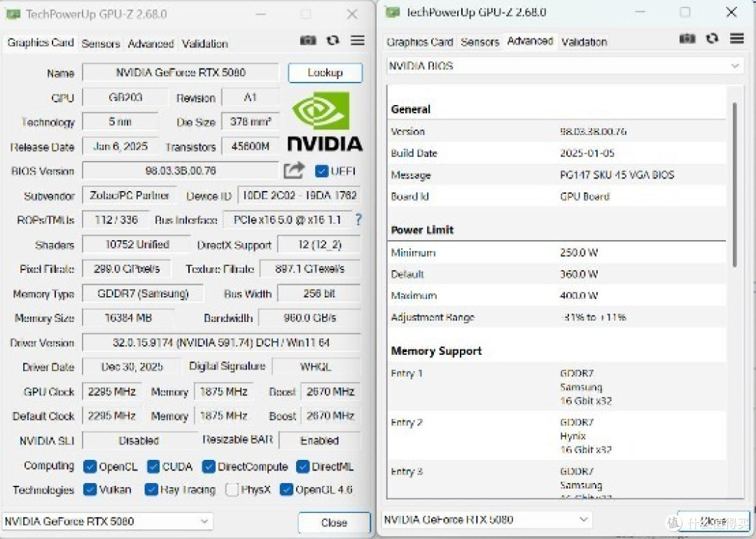Open the hamburger menu in left window
Viewport: 756px width, 539px height.
coord(357,41)
